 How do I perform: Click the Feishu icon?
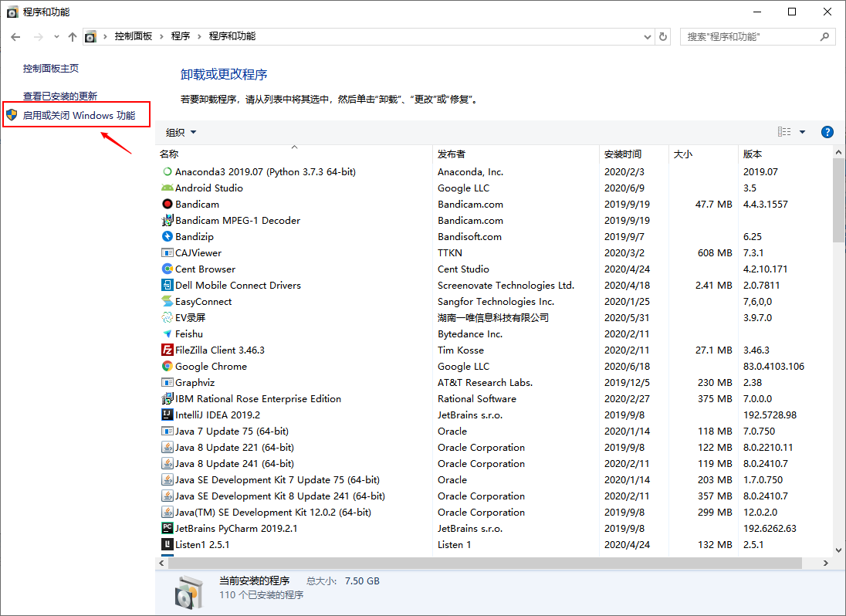tap(168, 334)
